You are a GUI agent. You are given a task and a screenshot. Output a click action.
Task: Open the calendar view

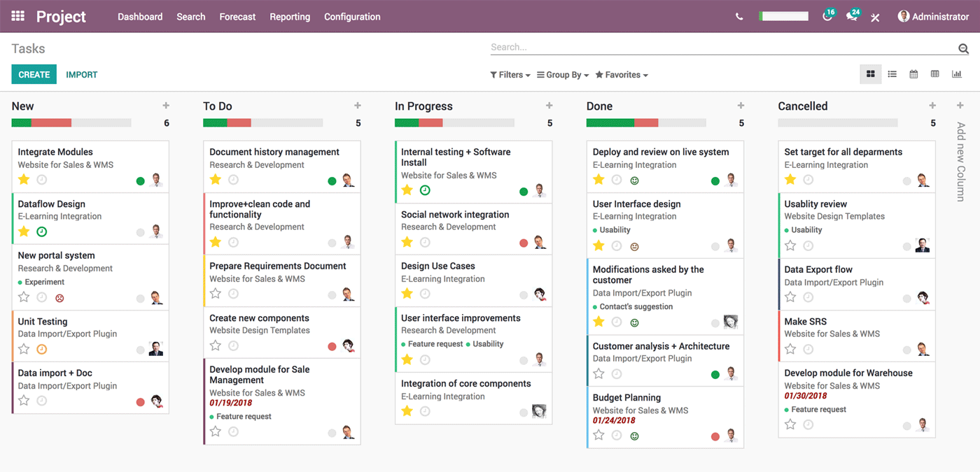tap(913, 73)
